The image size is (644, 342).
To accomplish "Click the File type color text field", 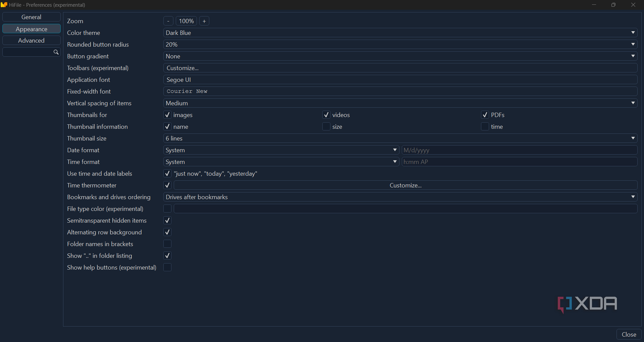I will pyautogui.click(x=405, y=209).
